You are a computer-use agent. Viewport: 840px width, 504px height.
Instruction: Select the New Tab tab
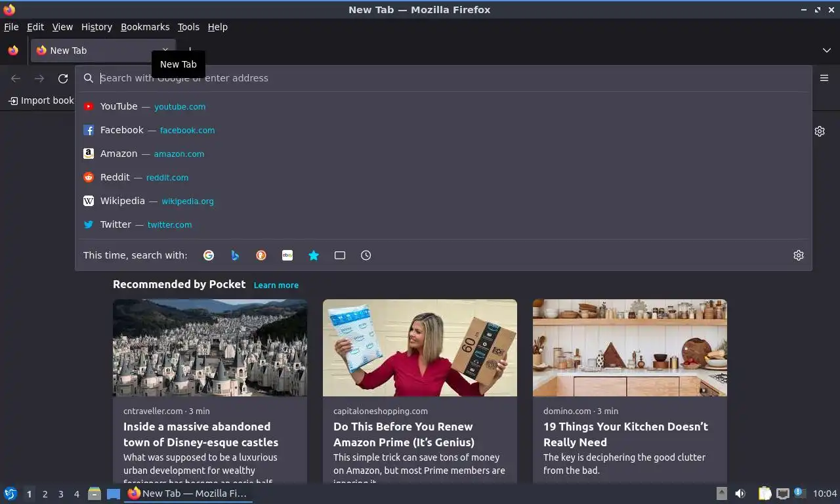coord(103,51)
